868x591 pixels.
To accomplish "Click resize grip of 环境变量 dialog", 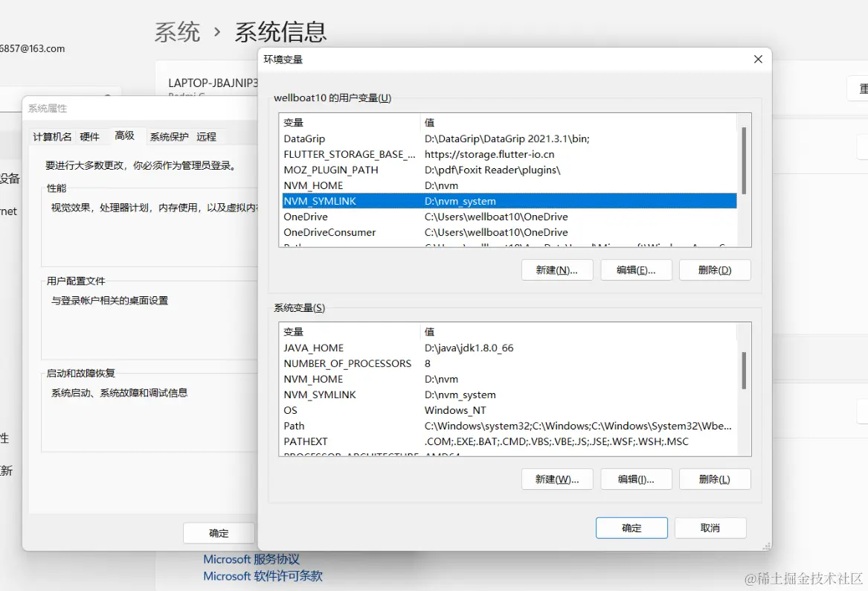I will coord(767,546).
